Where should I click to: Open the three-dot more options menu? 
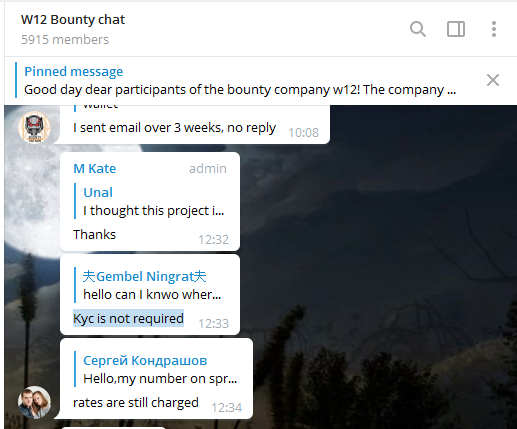pyautogui.click(x=494, y=29)
